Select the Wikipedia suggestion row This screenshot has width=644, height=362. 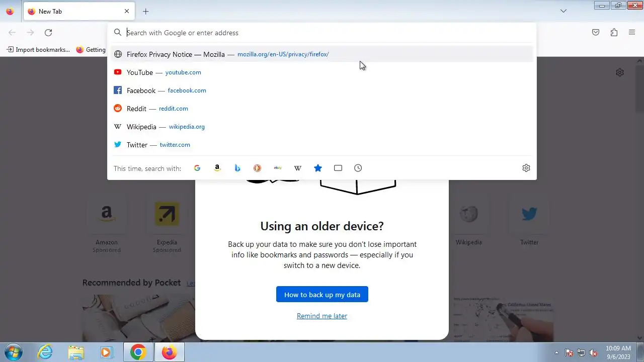tap(322, 127)
